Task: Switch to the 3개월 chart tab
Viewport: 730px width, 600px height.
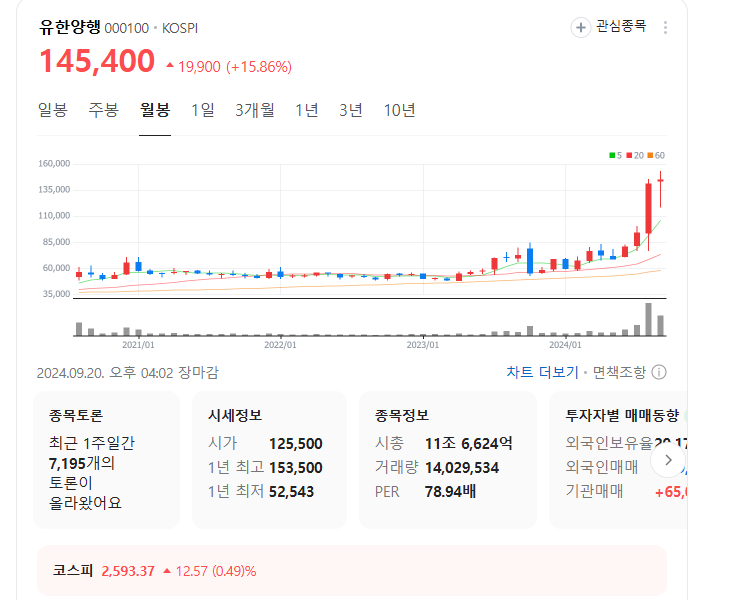Action: point(255,111)
